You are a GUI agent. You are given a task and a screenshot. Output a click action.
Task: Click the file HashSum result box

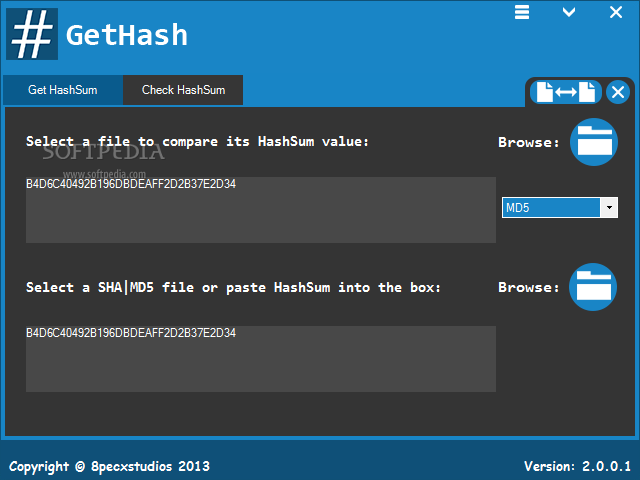(261, 210)
